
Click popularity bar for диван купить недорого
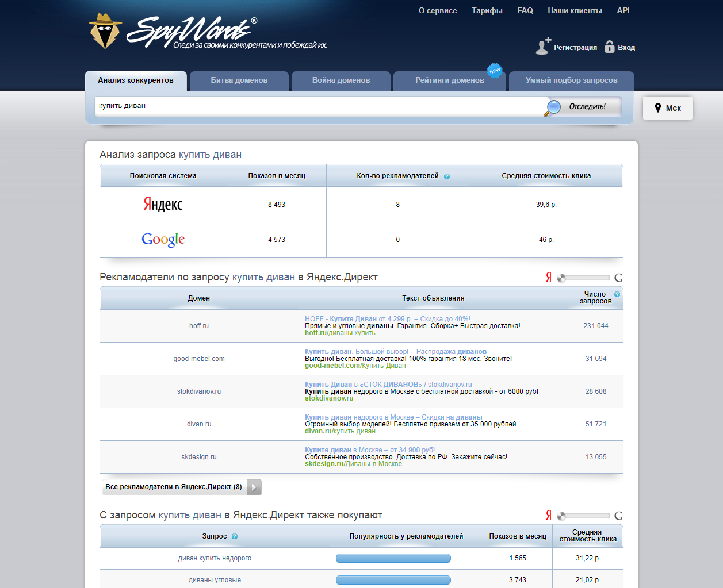[393, 558]
